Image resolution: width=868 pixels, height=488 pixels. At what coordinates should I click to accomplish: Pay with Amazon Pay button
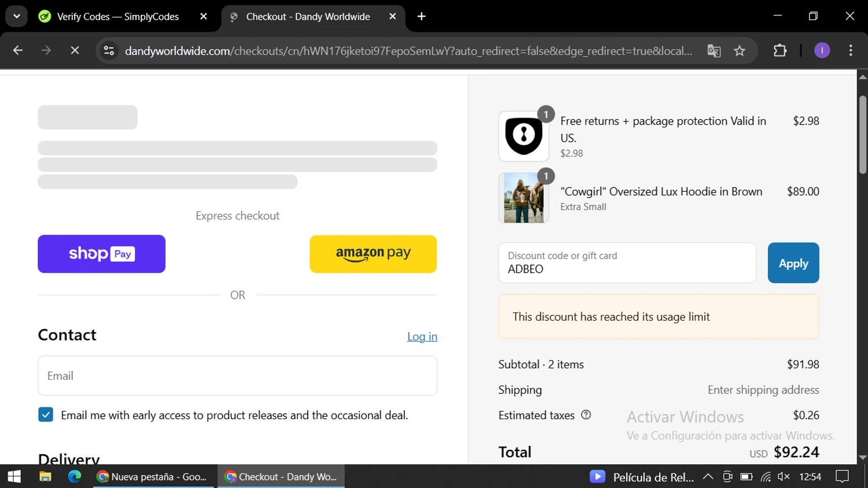pyautogui.click(x=373, y=254)
